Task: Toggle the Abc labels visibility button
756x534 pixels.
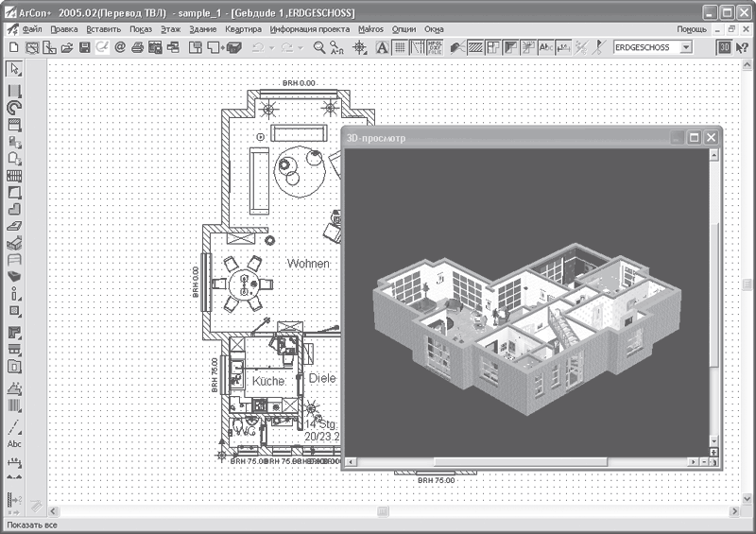Action: [545, 46]
